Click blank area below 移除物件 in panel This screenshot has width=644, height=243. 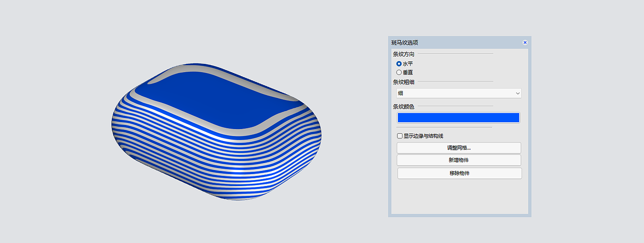[459, 198]
